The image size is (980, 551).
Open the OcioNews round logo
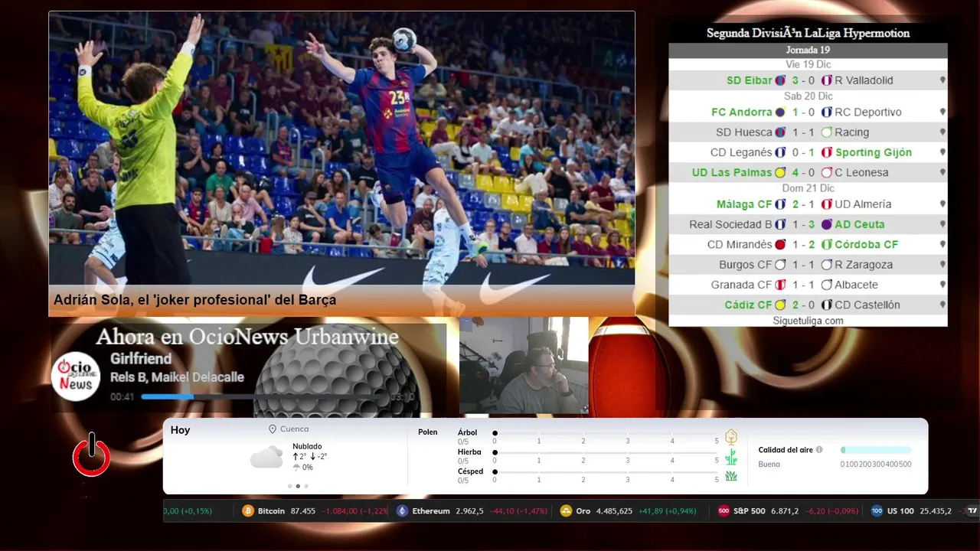(76, 376)
